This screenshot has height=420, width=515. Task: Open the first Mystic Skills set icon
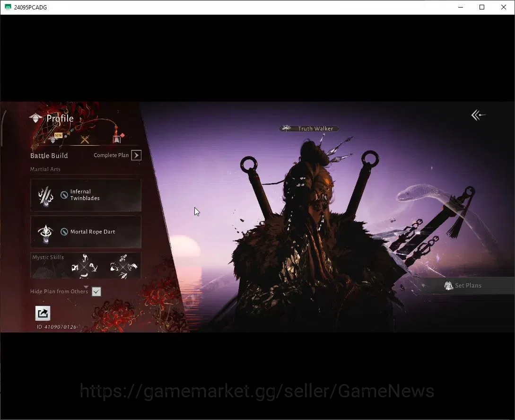(85, 266)
